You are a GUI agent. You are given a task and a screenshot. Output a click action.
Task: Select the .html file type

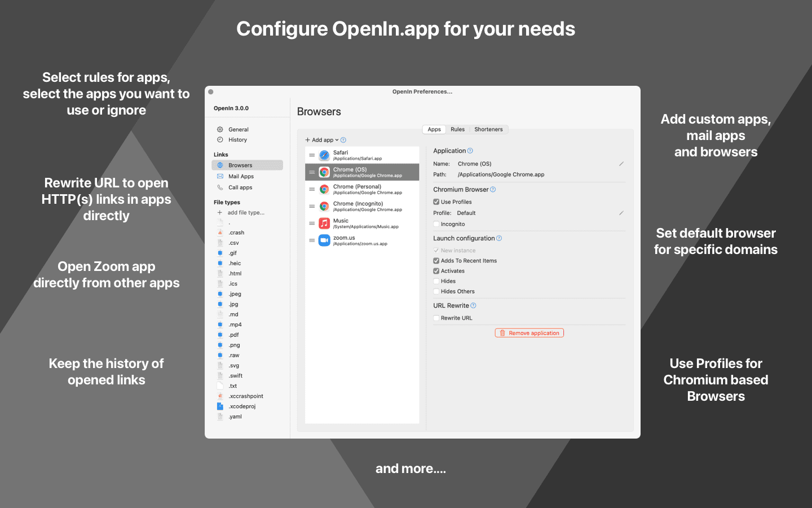click(x=235, y=274)
